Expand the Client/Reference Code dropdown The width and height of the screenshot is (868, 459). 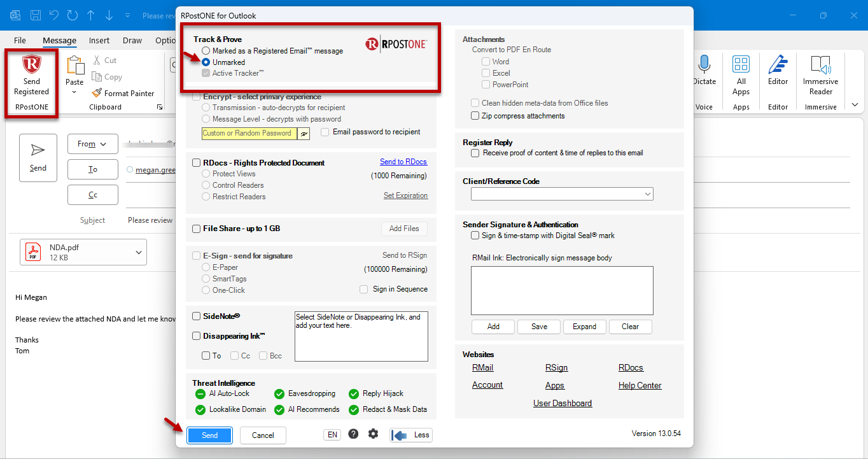pos(562,194)
